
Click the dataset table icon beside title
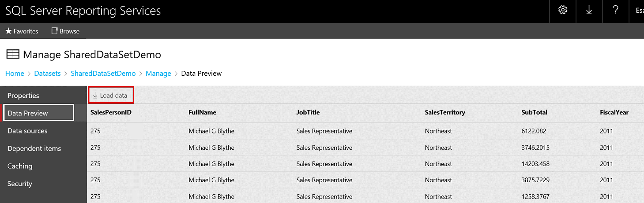click(13, 55)
